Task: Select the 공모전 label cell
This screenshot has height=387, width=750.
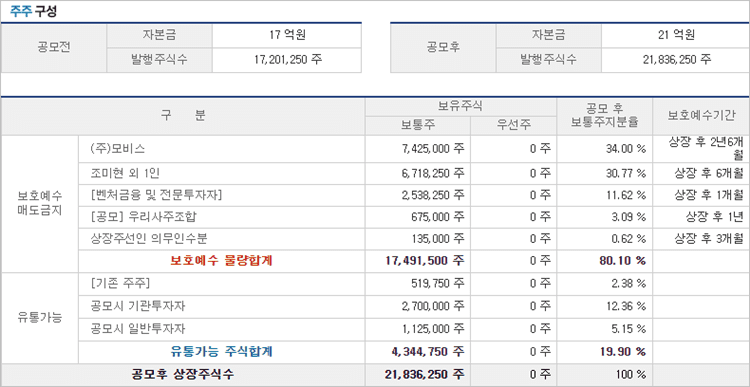Action: (x=54, y=48)
